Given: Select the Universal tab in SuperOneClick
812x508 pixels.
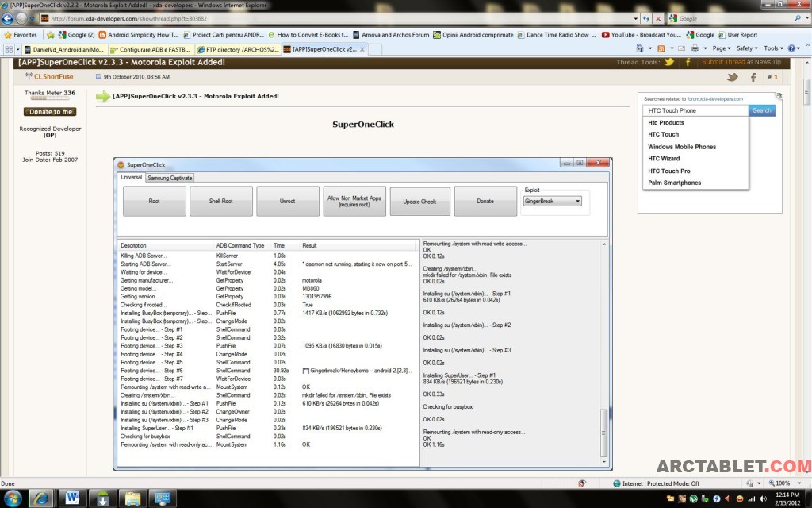Looking at the screenshot, I should [131, 177].
